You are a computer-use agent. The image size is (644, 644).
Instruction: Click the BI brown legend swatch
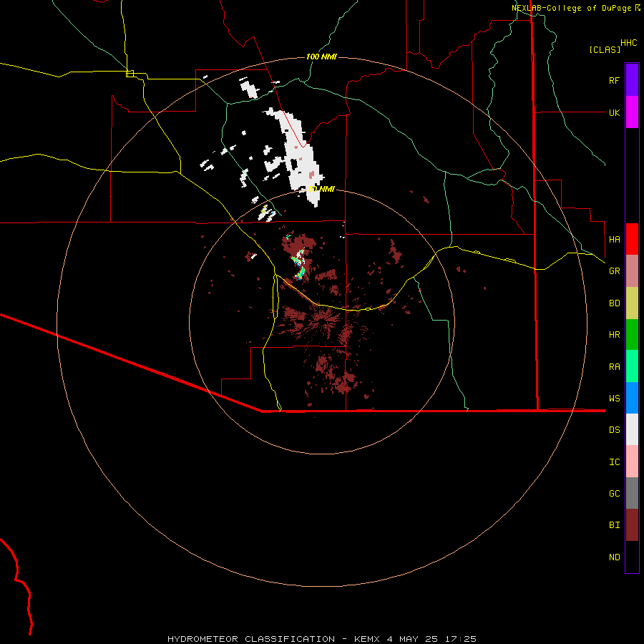click(x=632, y=525)
